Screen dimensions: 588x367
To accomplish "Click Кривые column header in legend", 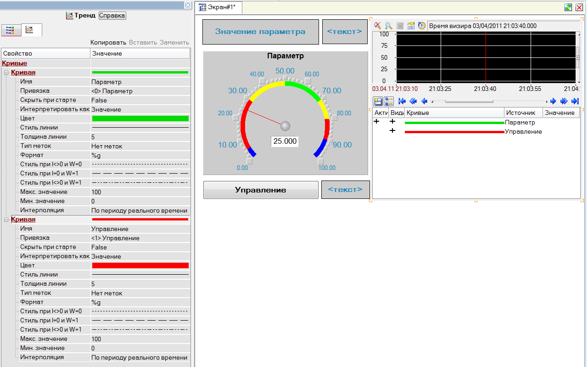I will click(x=454, y=113).
